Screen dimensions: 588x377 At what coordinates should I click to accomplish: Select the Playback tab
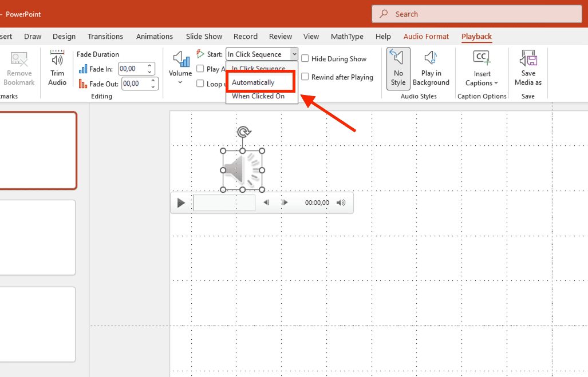(x=476, y=37)
